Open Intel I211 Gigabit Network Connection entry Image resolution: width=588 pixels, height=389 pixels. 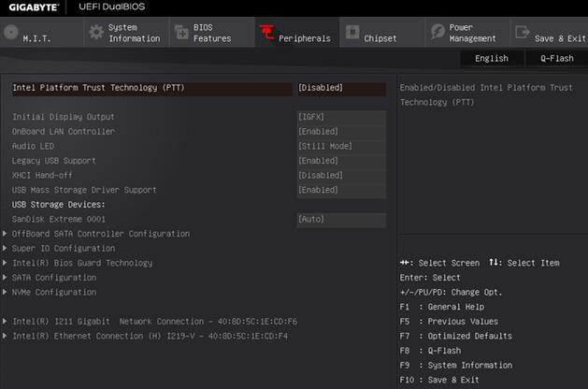point(154,321)
